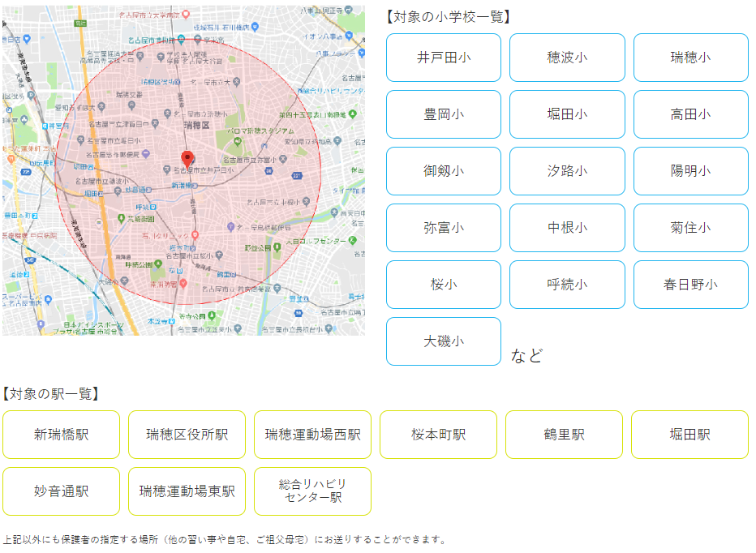This screenshot has width=756, height=553.
Task: Choose the 春日野小 school button
Action: click(690, 285)
